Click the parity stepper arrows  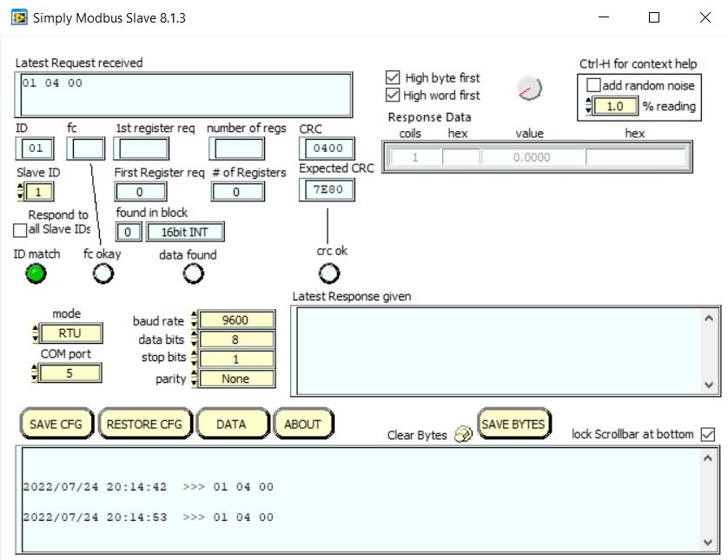click(194, 379)
